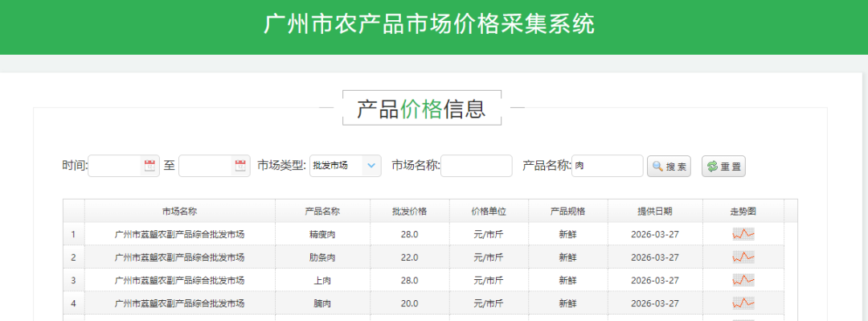The width and height of the screenshot is (868, 321).
Task: Sort by 批发价格 column header
Action: pos(410,212)
